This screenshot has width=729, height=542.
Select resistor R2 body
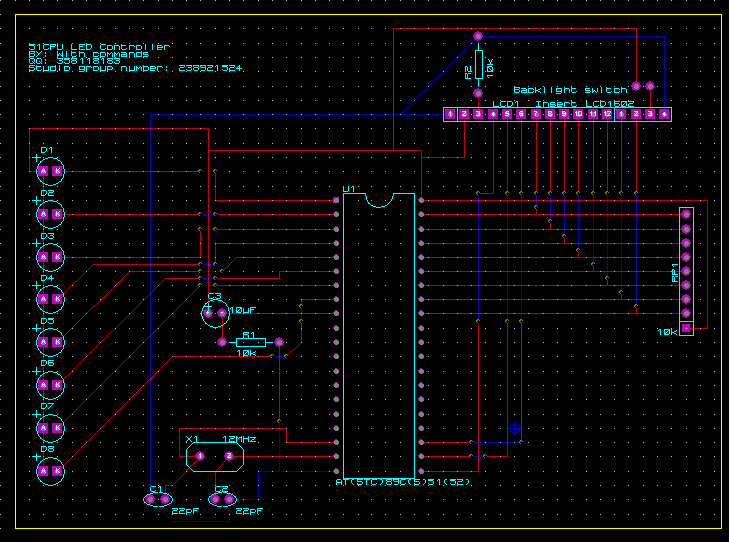pyautogui.click(x=479, y=64)
